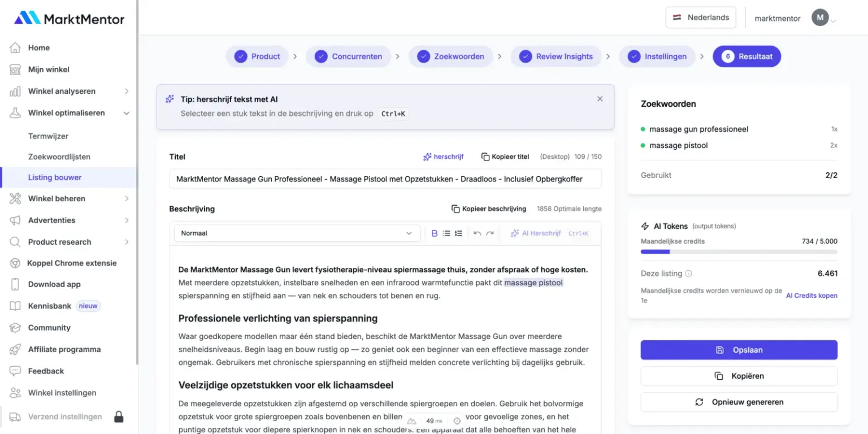The image size is (868, 434).
Task: Expand the Advertenties submenu
Action: [x=127, y=220]
